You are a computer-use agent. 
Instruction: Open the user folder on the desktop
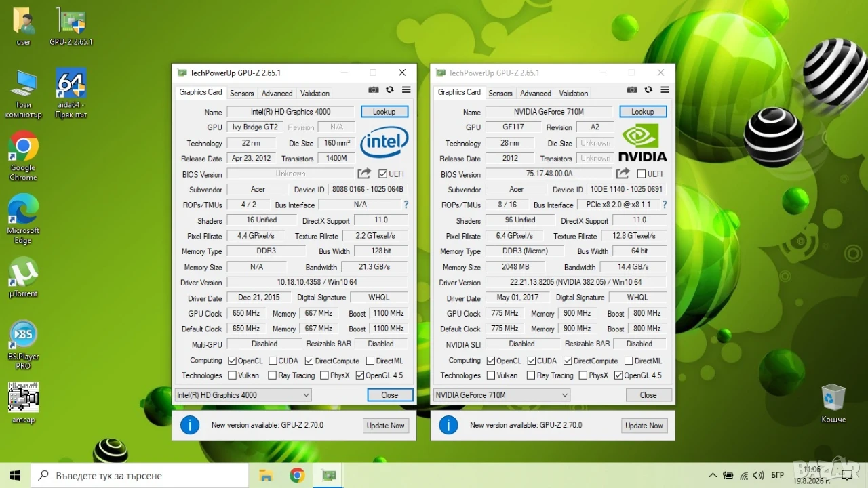24,26
